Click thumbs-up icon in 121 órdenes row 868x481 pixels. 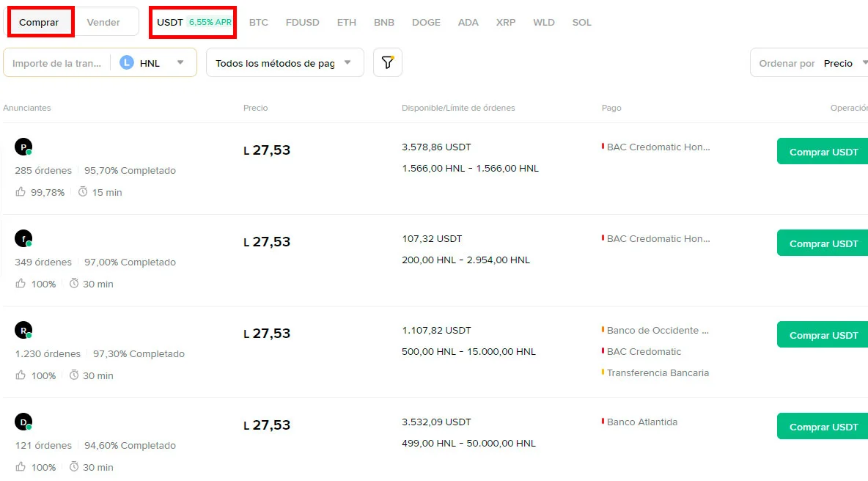[x=21, y=466]
